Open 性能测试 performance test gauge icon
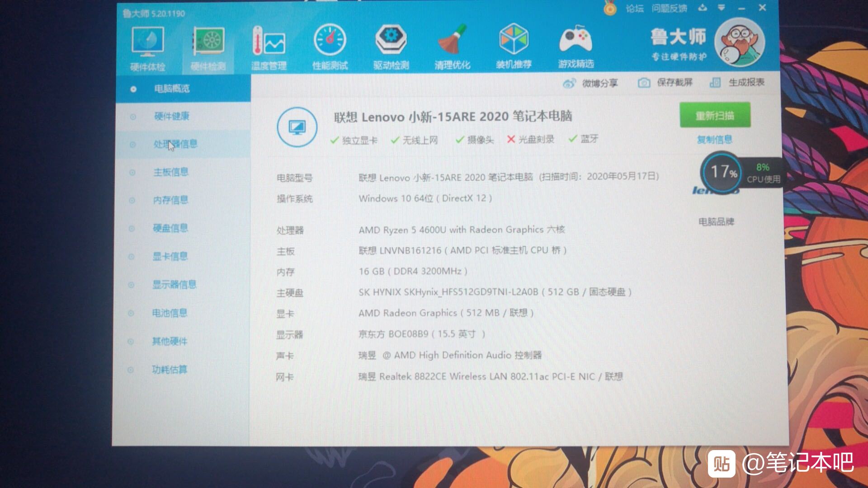Image resolution: width=868 pixels, height=488 pixels. pyautogui.click(x=330, y=48)
